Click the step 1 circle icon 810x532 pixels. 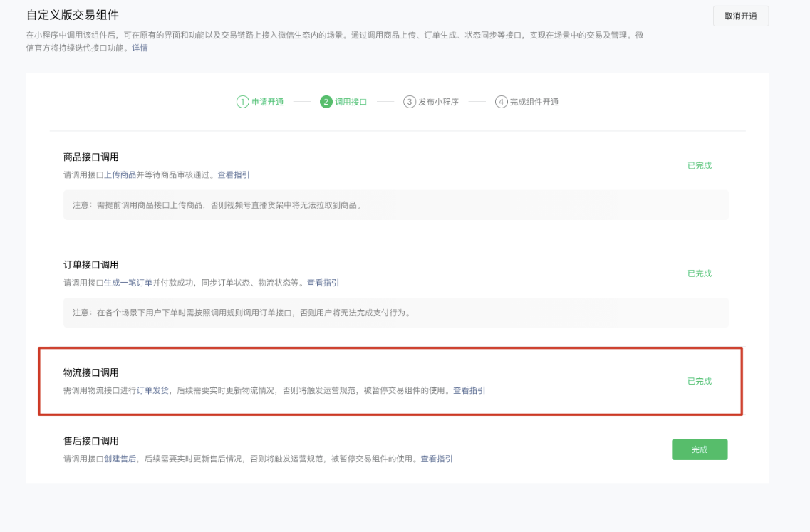(x=242, y=102)
